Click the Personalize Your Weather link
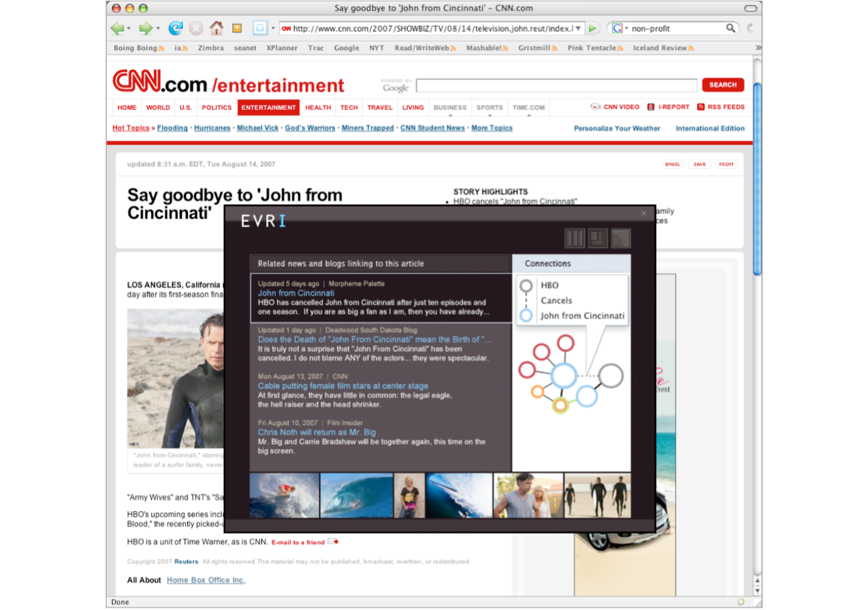Image resolution: width=868 pixels, height=610 pixels. click(x=617, y=128)
